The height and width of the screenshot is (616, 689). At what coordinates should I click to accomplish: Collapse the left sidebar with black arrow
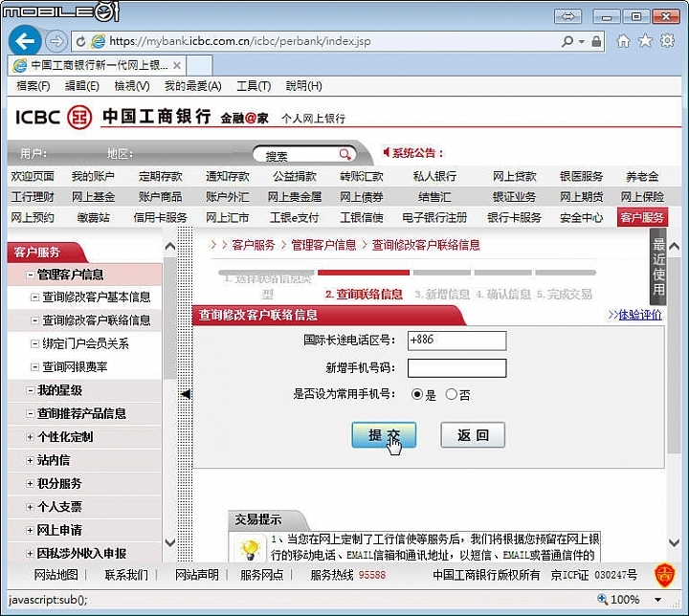[x=186, y=394]
